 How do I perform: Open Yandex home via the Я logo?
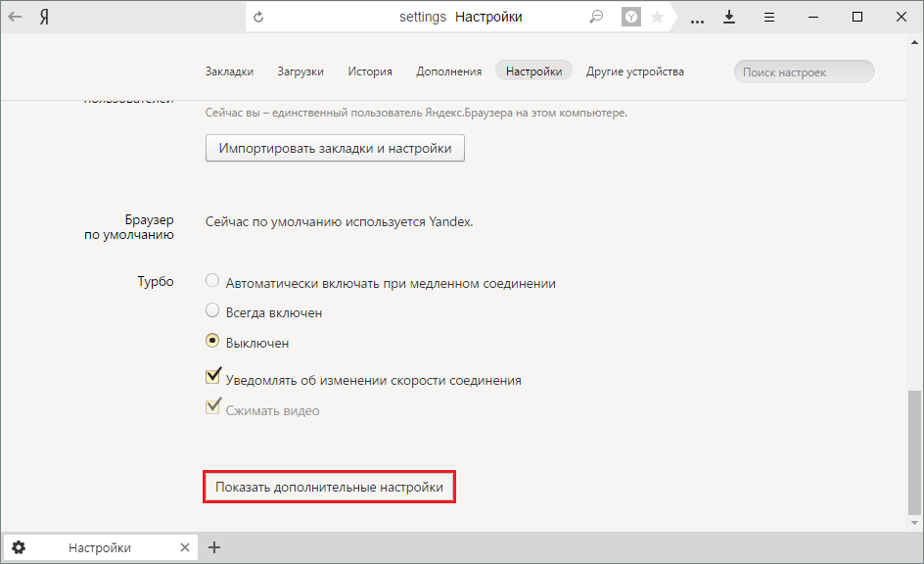click(45, 18)
